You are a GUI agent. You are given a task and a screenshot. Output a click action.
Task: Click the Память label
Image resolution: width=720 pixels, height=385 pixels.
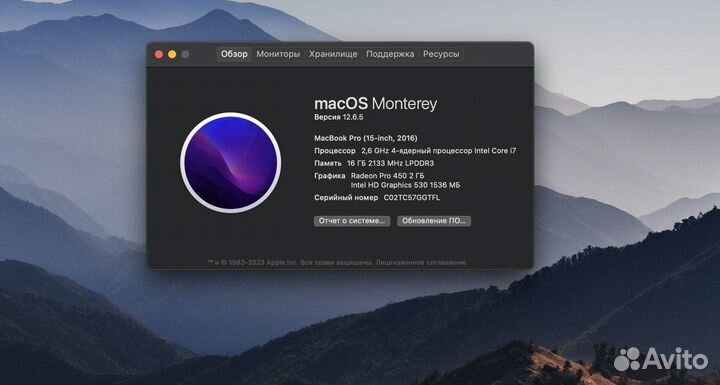click(x=328, y=163)
